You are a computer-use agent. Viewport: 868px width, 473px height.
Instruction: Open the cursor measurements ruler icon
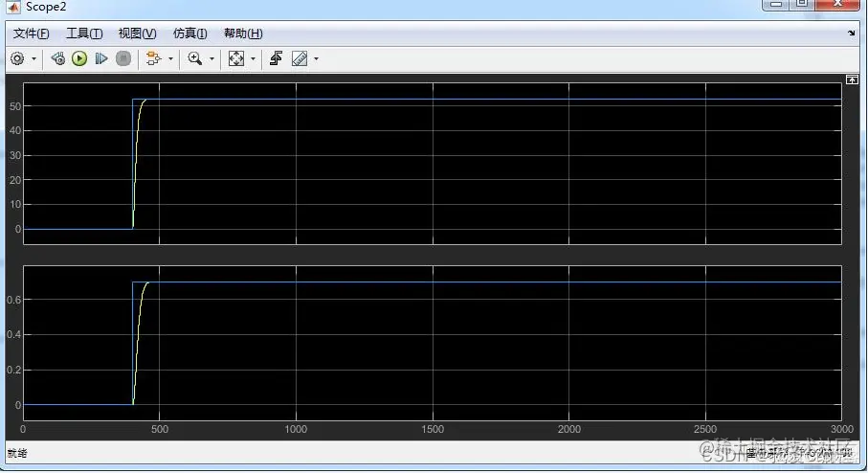tap(300, 58)
